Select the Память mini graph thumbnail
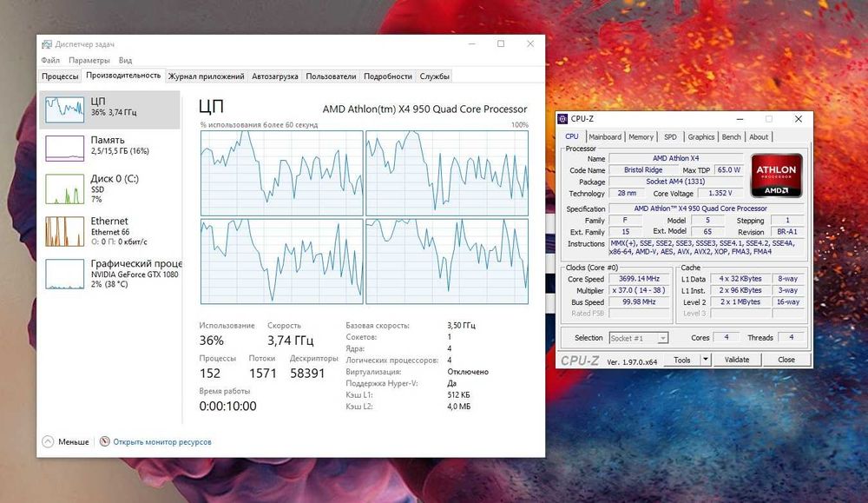This screenshot has width=868, height=503. point(65,148)
